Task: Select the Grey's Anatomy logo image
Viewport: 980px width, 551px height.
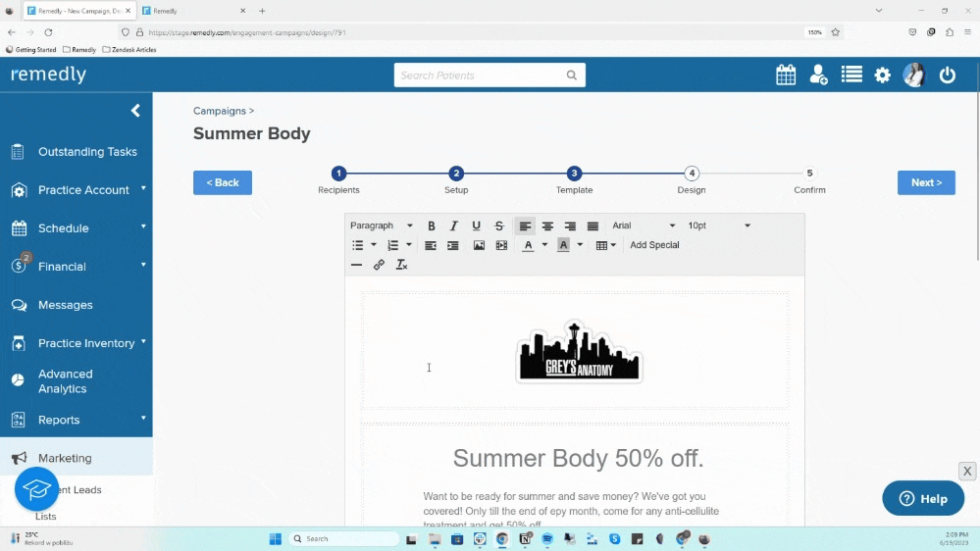Action: (x=579, y=351)
